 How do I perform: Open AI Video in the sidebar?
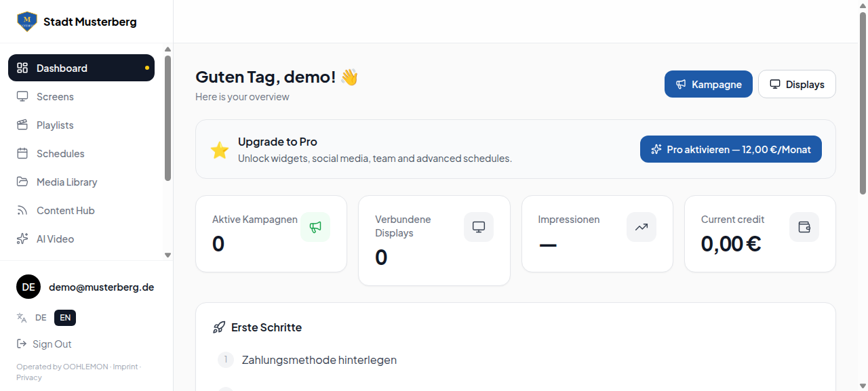pos(81,239)
